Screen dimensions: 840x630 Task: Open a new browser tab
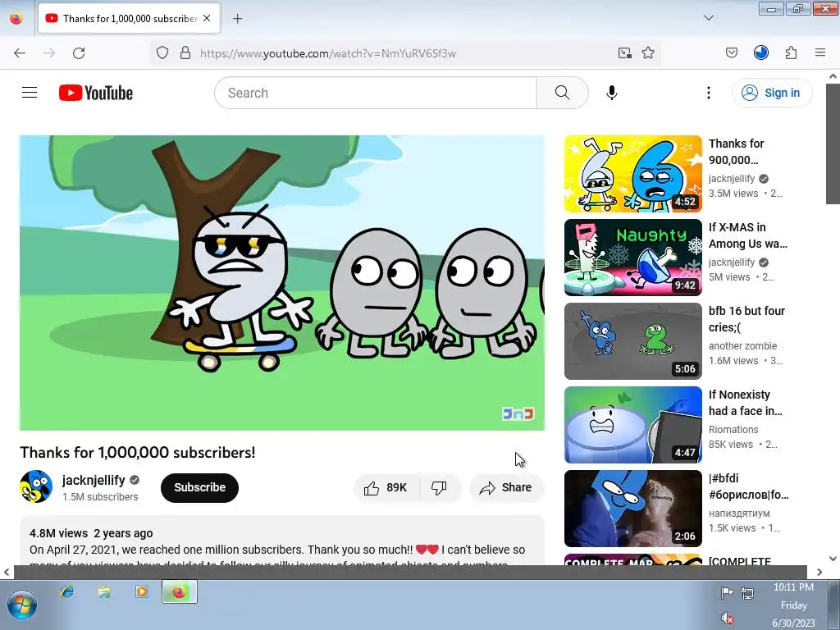(x=237, y=18)
